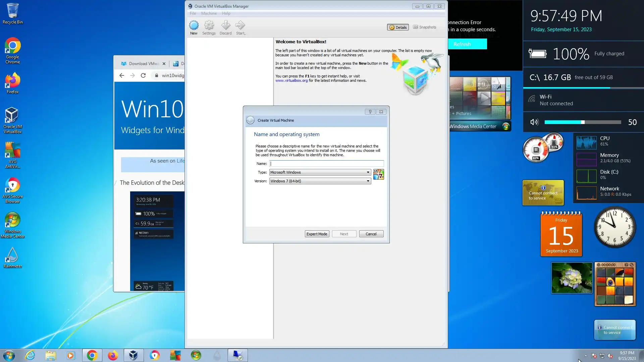Screen dimensions: 644x362
Task: Open the Machine menu
Action: (209, 13)
